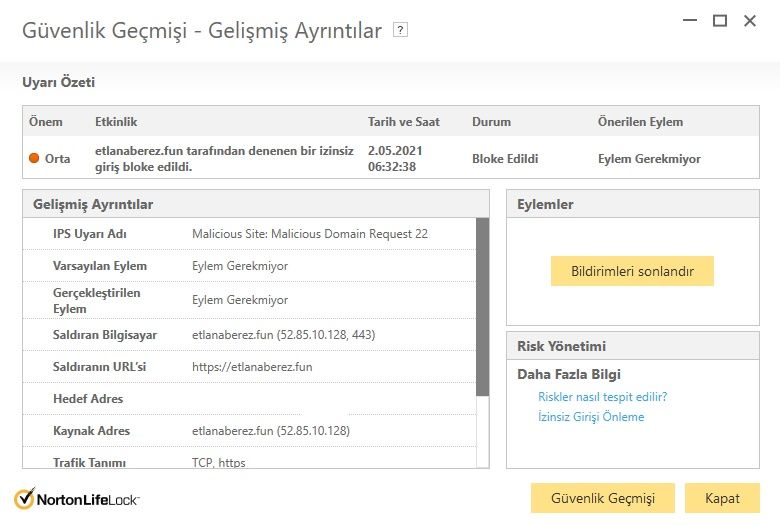Click the Etkinlik column header
780x526 pixels.
coord(116,122)
